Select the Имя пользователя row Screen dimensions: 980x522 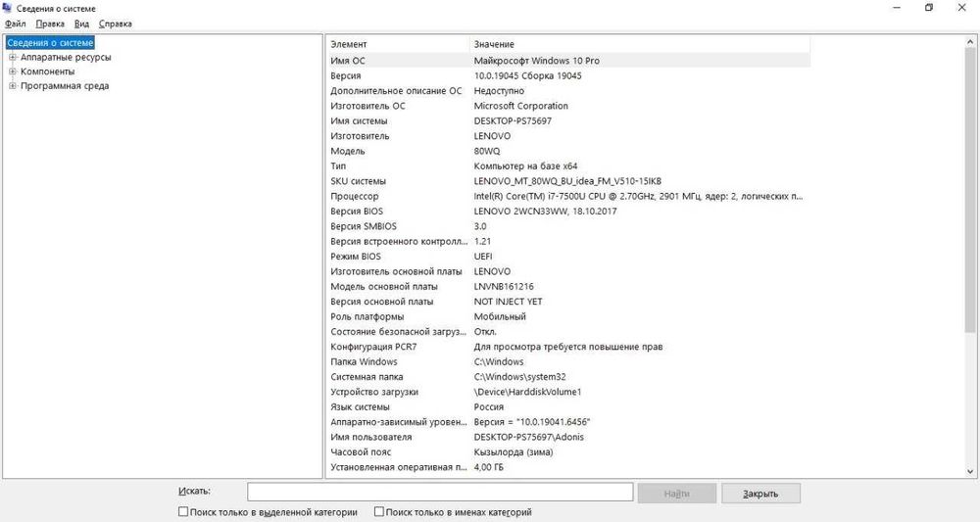tap(568, 437)
